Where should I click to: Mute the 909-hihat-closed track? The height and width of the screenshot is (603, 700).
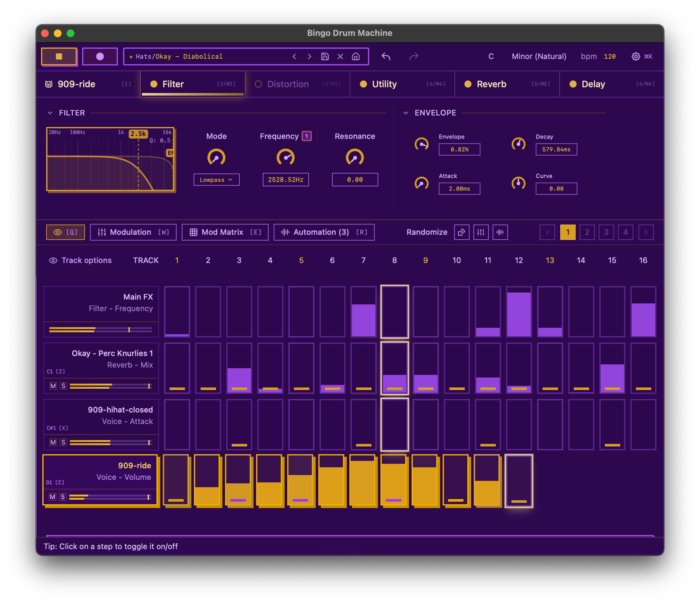click(53, 442)
